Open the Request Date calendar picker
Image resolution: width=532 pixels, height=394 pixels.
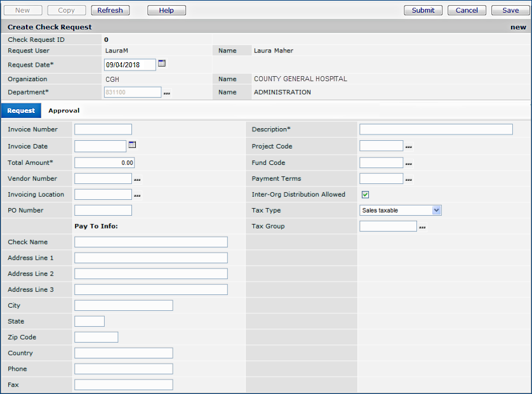(x=162, y=63)
